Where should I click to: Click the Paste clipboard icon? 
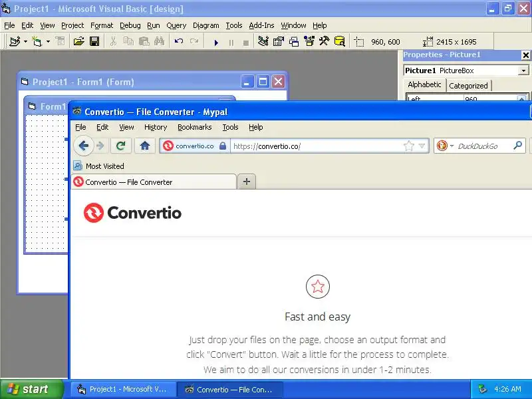144,42
